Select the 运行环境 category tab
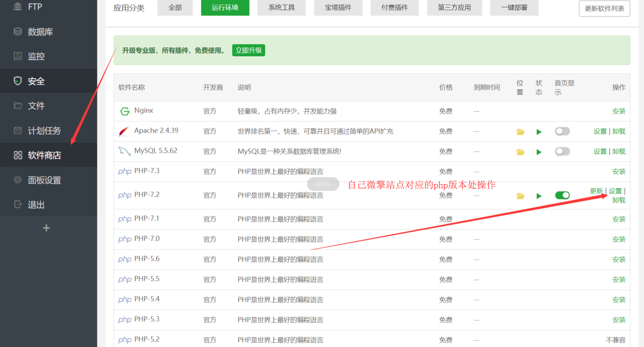 [225, 7]
